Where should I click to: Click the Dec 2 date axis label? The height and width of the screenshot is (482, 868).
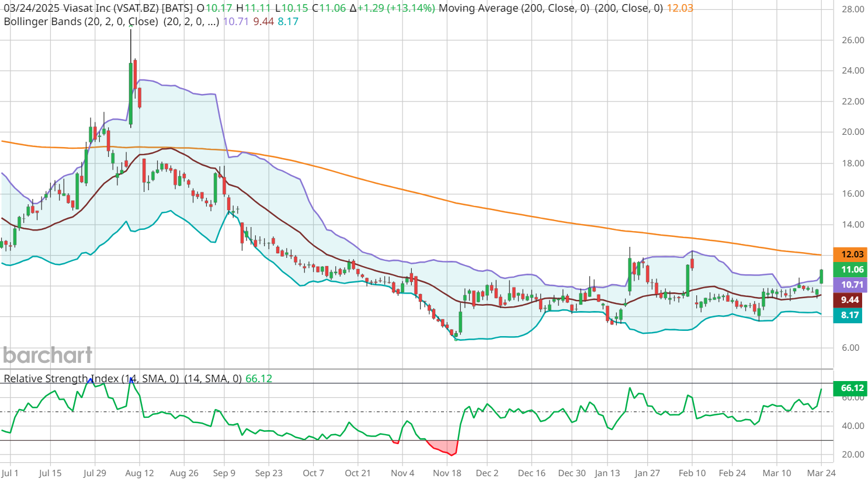tap(487, 473)
